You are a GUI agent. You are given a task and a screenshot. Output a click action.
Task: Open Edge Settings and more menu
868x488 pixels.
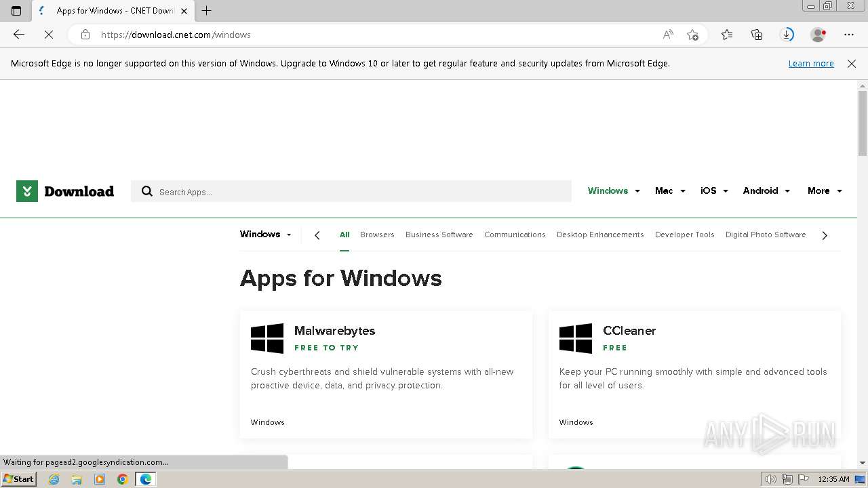click(x=849, y=35)
